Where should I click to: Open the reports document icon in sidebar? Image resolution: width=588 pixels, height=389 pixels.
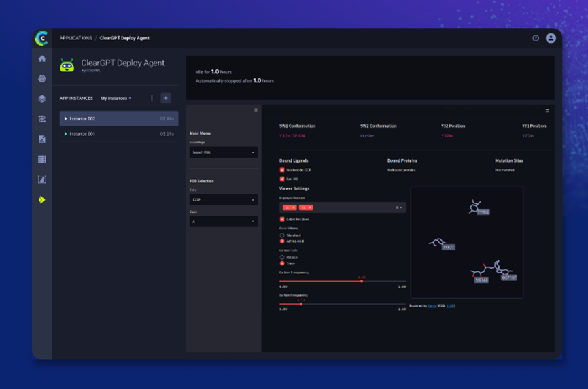(x=42, y=139)
